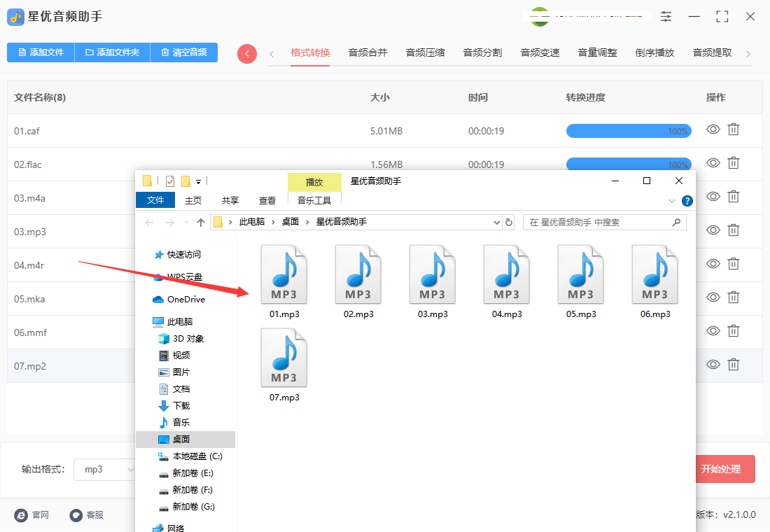This screenshot has height=532, width=770.
Task: Expand the Explorer ribbon with the chevron
Action: coord(672,201)
